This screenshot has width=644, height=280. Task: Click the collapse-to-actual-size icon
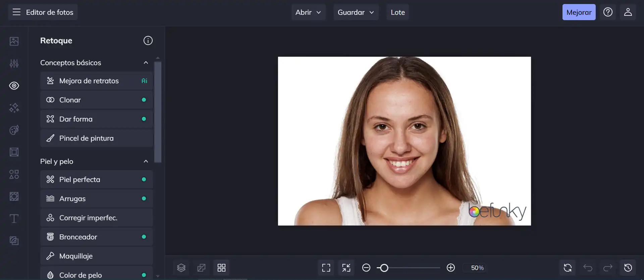(346, 268)
